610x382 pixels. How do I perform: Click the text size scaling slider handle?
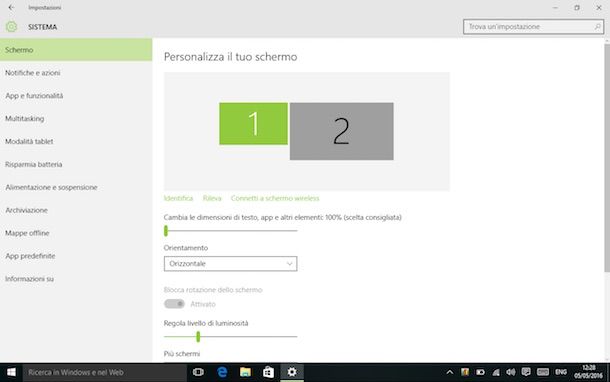166,231
